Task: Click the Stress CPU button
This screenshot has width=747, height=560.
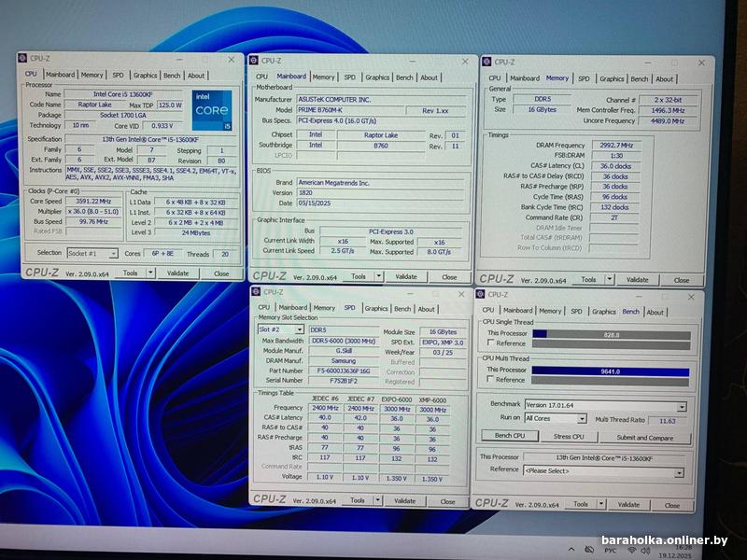Action: [569, 437]
